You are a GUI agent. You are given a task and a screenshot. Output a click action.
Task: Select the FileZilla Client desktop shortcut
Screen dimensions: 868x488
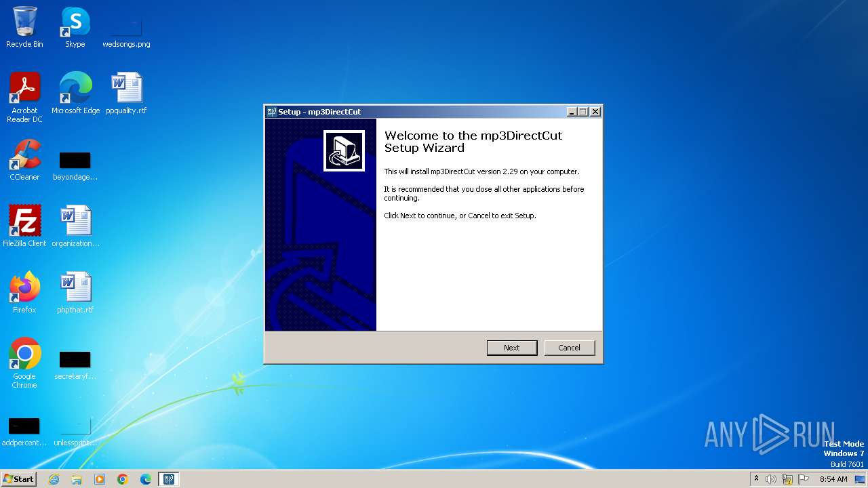pyautogui.click(x=24, y=226)
